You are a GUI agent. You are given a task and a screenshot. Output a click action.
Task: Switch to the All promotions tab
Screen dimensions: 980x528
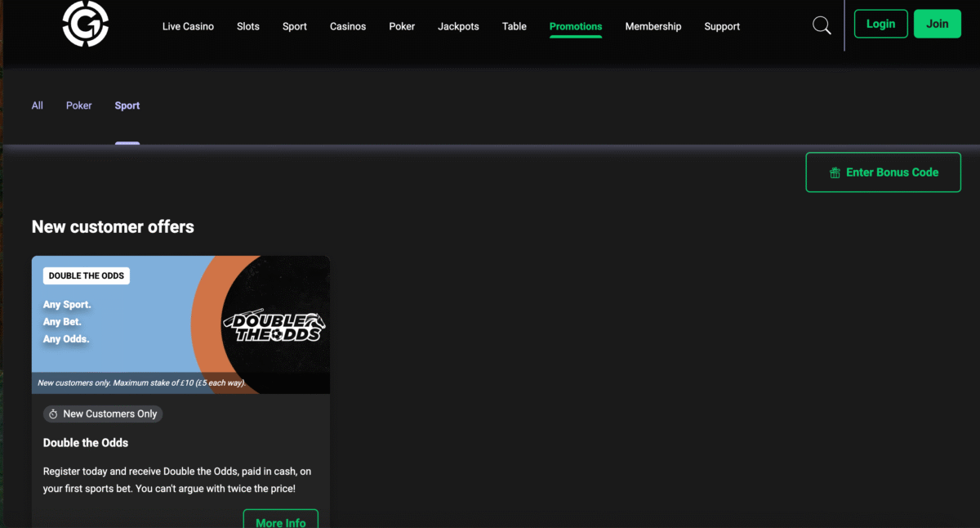(x=38, y=105)
